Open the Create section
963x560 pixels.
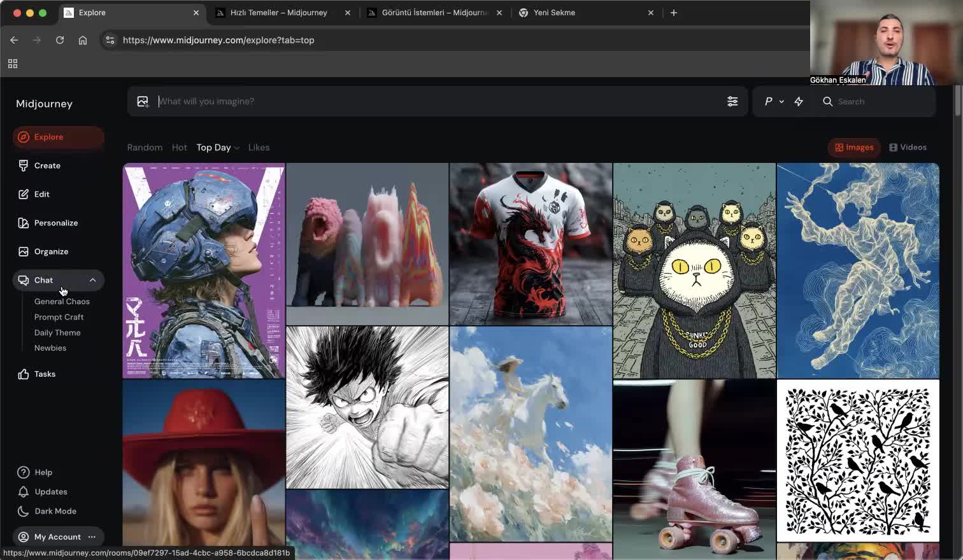point(58,165)
